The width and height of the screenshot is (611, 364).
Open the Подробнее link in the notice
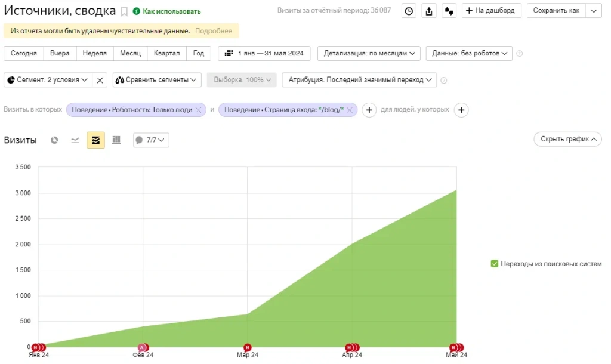[213, 31]
